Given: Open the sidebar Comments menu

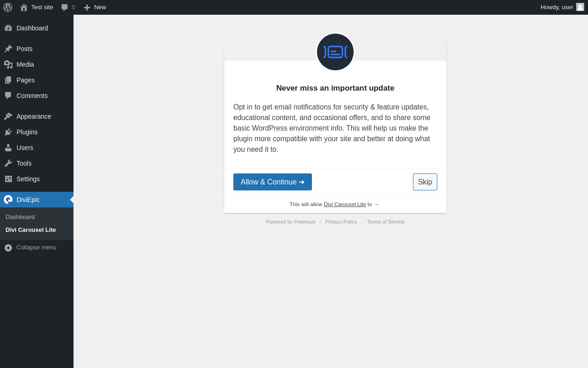Looking at the screenshot, I should 37,96.
